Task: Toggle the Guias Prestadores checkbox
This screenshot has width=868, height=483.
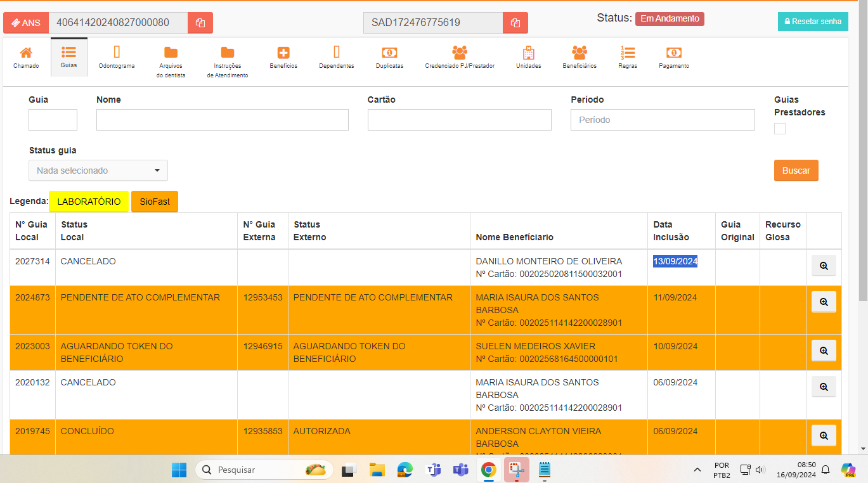Action: 780,129
